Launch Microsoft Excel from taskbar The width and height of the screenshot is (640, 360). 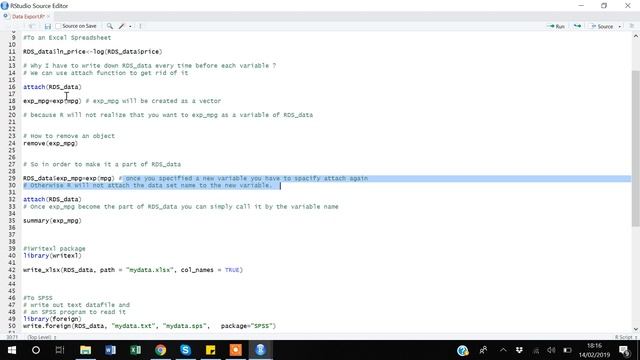coord(136,350)
